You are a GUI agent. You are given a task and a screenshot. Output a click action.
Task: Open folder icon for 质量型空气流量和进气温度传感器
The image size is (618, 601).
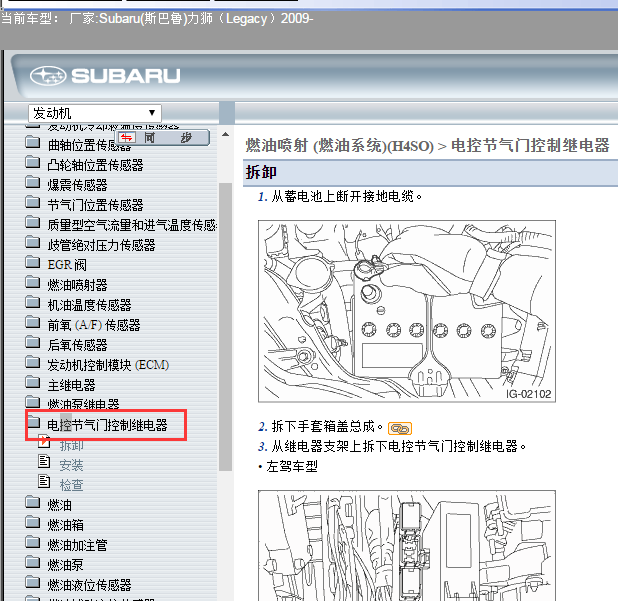[x=33, y=223]
